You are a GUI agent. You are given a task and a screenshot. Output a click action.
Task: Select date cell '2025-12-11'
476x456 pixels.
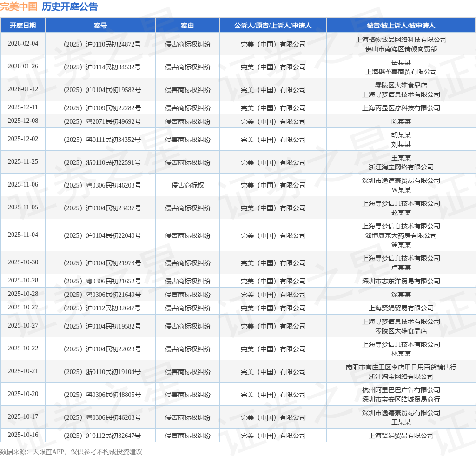pos(23,107)
